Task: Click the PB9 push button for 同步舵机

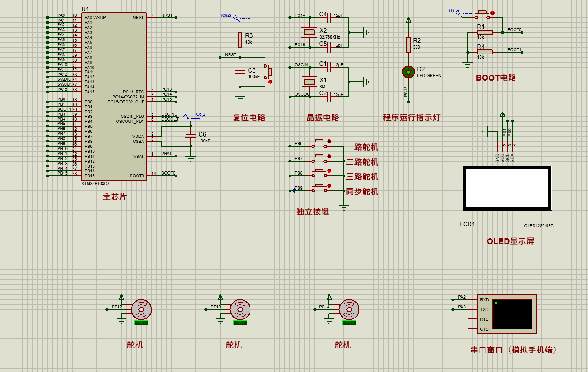Action: tap(319, 188)
